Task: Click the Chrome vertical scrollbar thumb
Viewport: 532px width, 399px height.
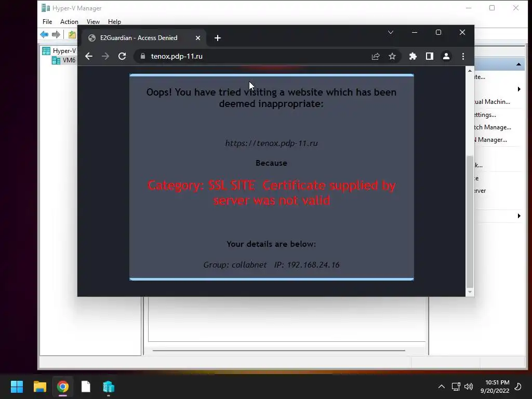Action: pos(470,221)
